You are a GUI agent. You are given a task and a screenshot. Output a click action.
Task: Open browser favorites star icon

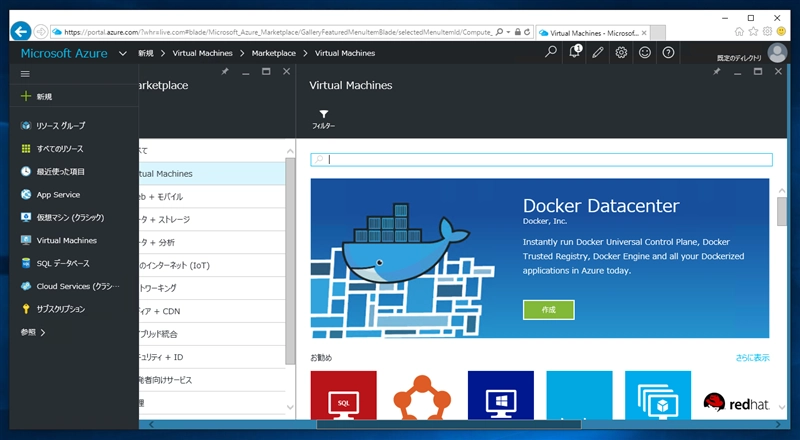[x=753, y=32]
